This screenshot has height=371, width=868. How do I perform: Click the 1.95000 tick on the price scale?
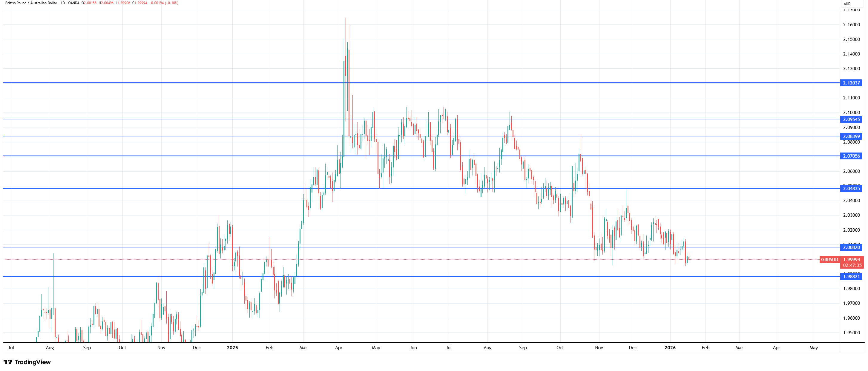point(851,333)
